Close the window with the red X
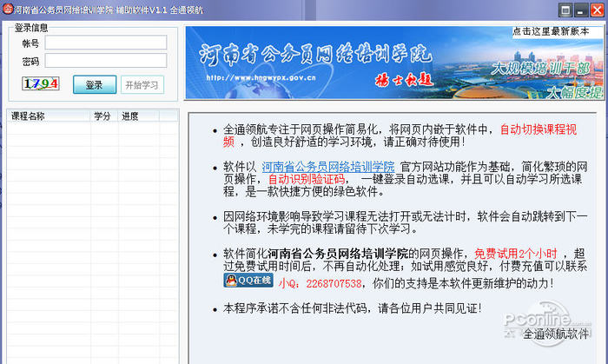 (597, 10)
